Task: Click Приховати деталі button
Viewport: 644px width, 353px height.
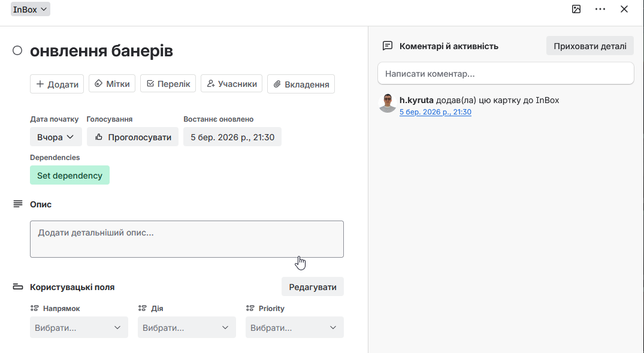Action: (589, 46)
